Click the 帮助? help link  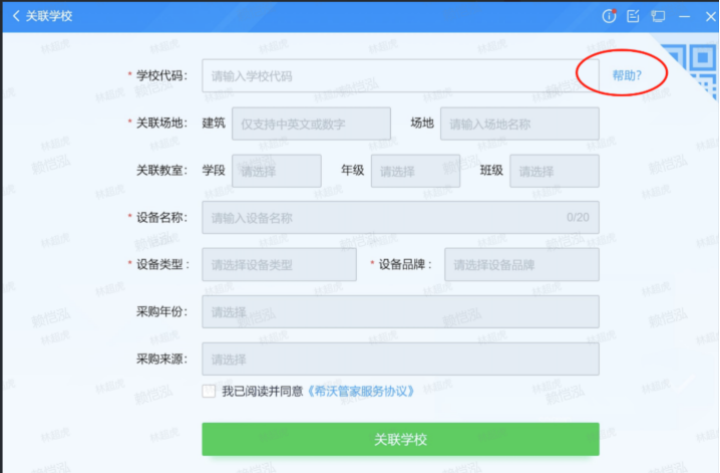click(x=627, y=76)
